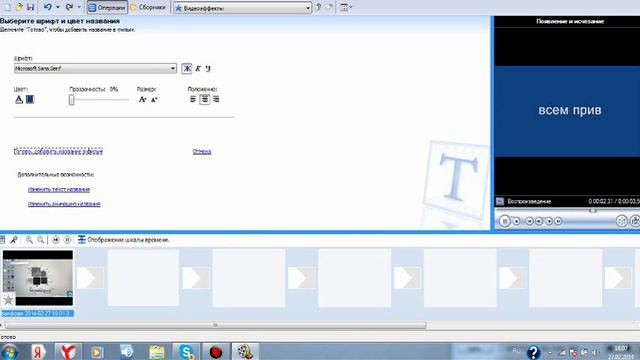Open Skype from the taskbar
Image resolution: width=640 pixels, height=360 pixels.
[186, 352]
